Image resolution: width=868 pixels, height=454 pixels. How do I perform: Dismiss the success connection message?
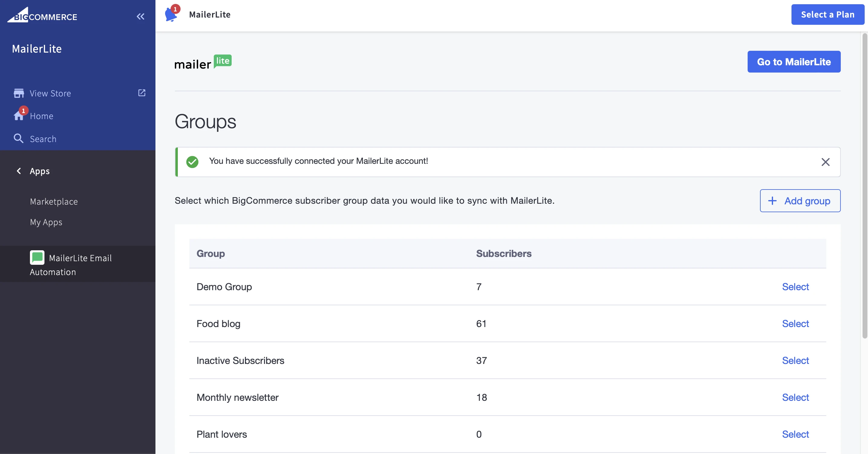(825, 162)
